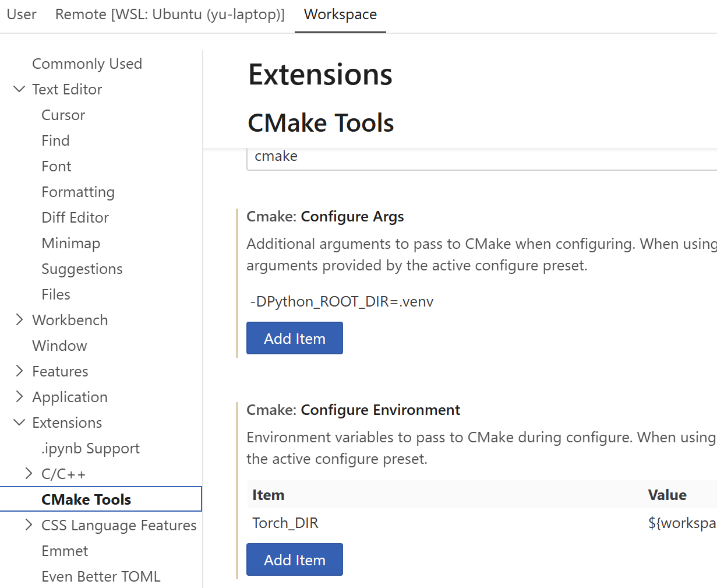
Task: Go to Minimap settings
Action: coord(70,243)
